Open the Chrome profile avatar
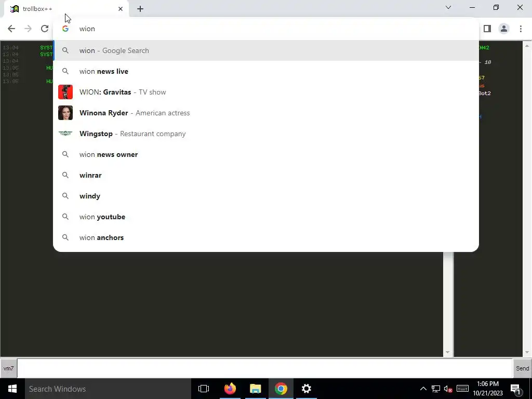 504,29
